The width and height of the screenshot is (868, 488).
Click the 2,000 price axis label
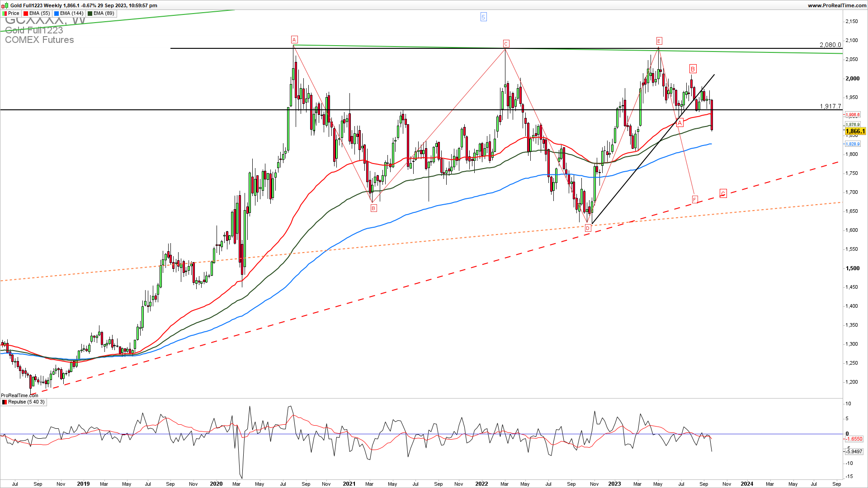(853, 79)
